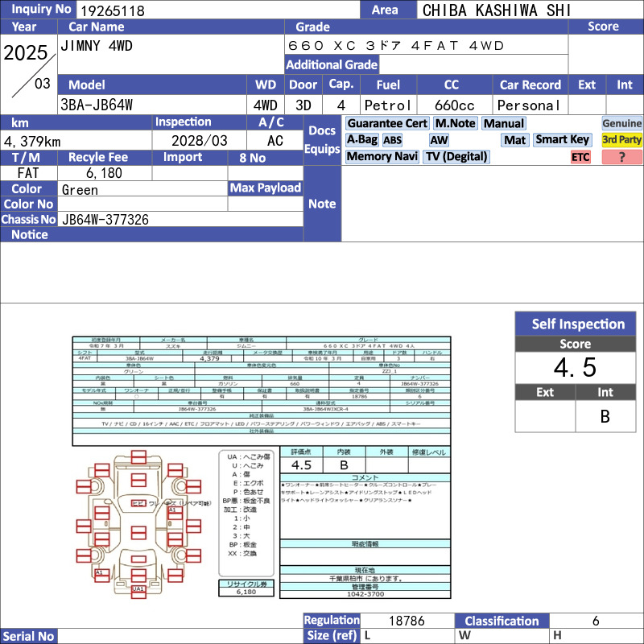Select the yellow 3rd Party badge
Image resolution: width=644 pixels, height=644 pixels.
click(621, 139)
